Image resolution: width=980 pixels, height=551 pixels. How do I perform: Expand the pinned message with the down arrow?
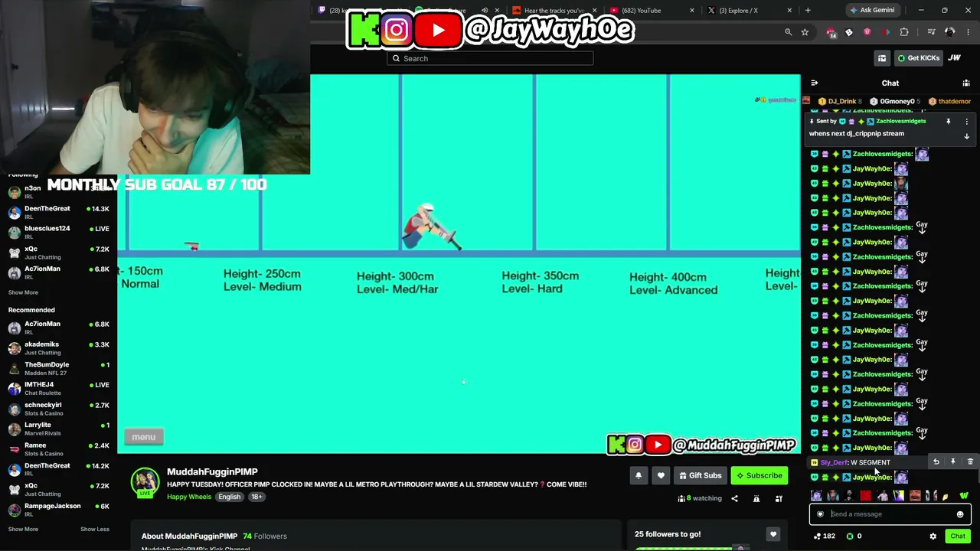(966, 136)
